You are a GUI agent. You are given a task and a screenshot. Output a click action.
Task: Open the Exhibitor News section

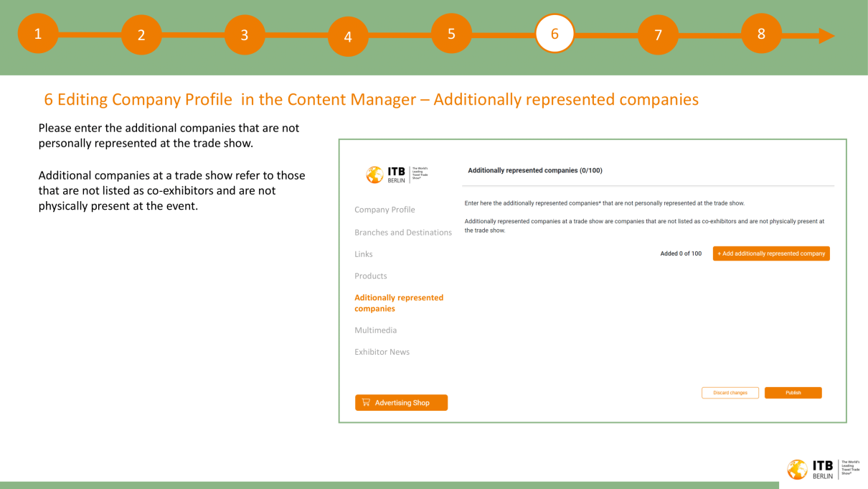click(382, 352)
